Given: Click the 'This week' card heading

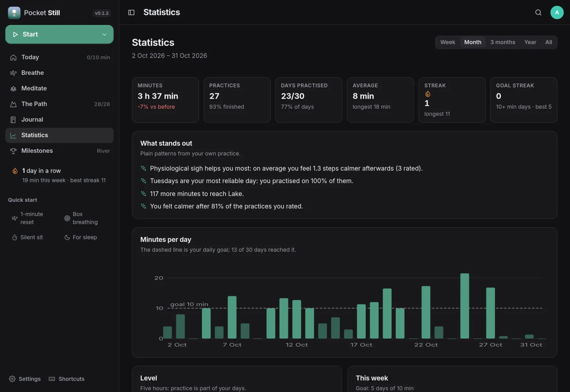Looking at the screenshot, I should coord(372,378).
